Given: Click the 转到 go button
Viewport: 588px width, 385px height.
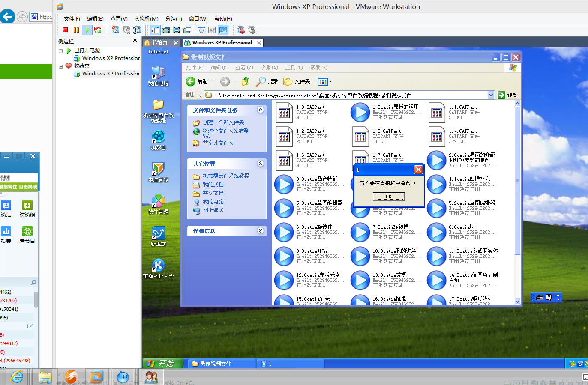Looking at the screenshot, I should (x=508, y=95).
